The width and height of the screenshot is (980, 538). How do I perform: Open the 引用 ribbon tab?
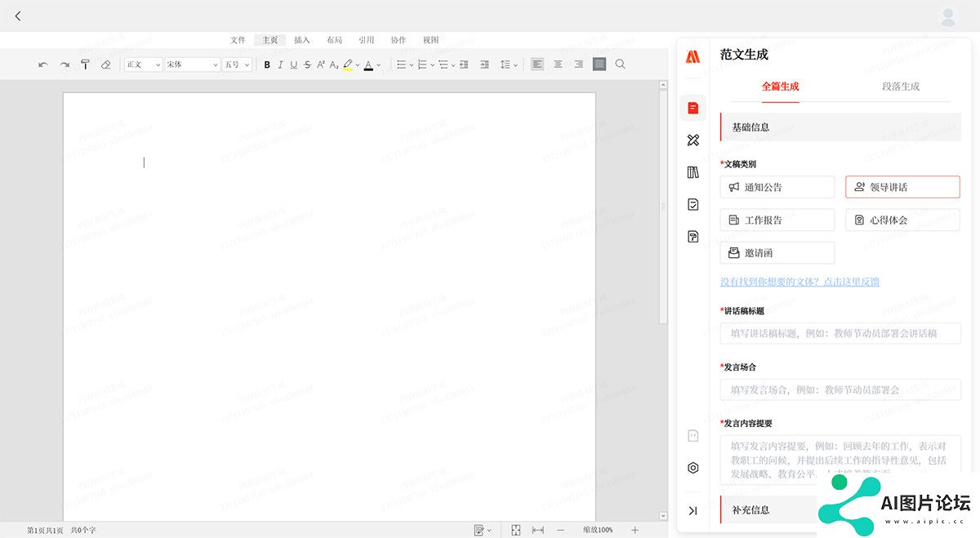pyautogui.click(x=367, y=40)
